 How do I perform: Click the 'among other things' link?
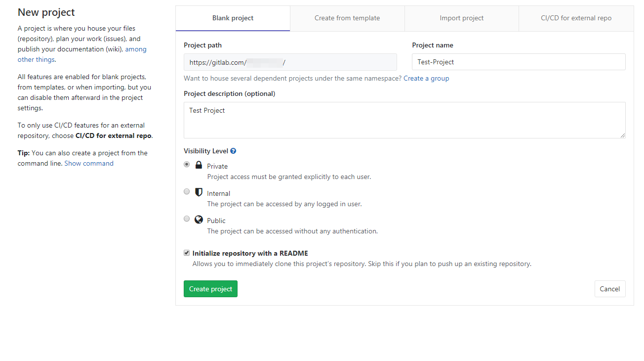(x=135, y=49)
